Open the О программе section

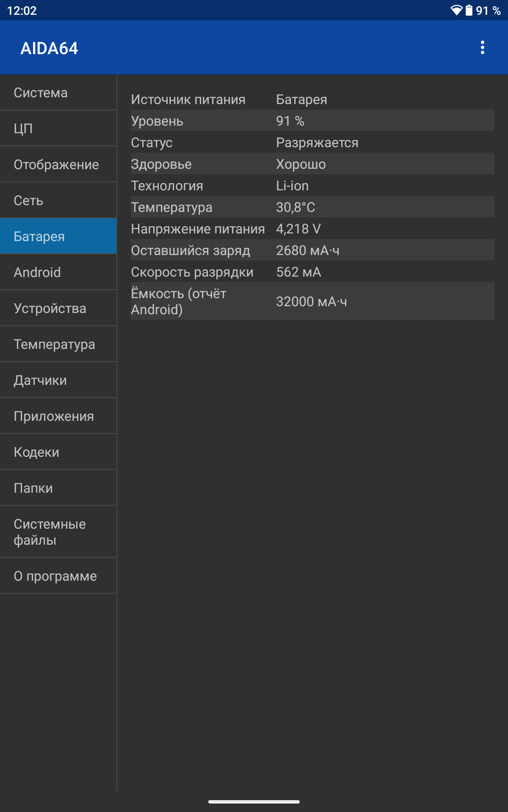(58, 576)
